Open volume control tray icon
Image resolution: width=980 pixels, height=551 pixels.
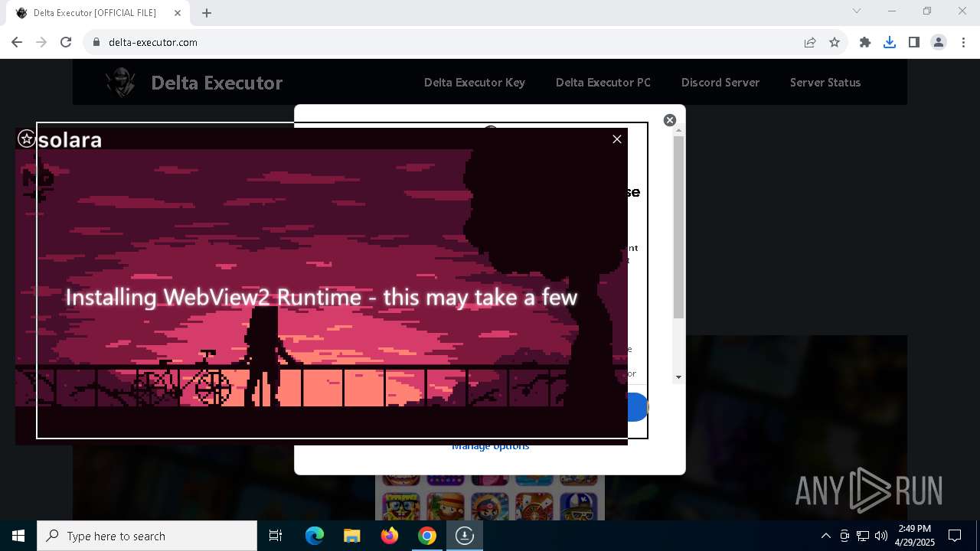(880, 536)
